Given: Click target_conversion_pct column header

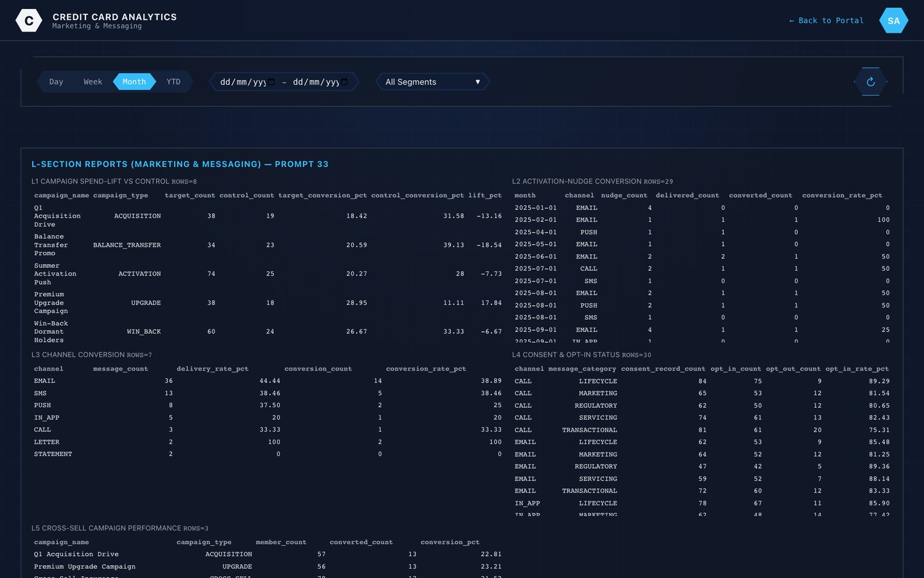Looking at the screenshot, I should (323, 195).
